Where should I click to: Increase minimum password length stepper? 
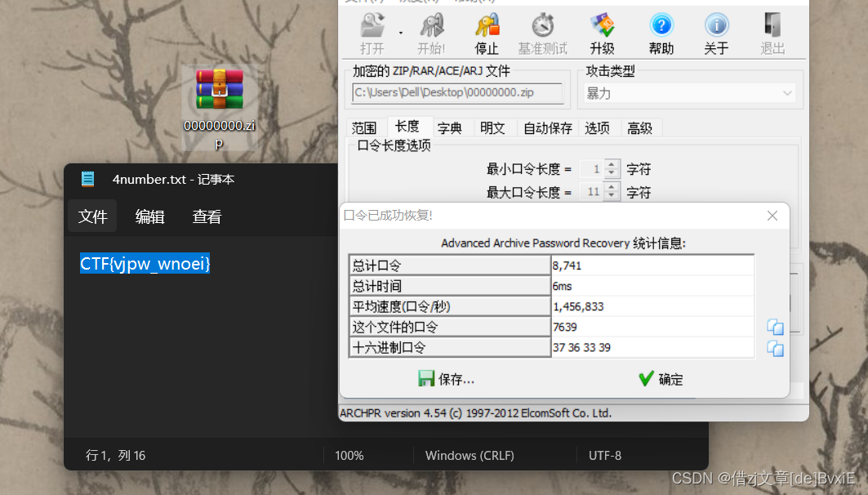point(612,164)
